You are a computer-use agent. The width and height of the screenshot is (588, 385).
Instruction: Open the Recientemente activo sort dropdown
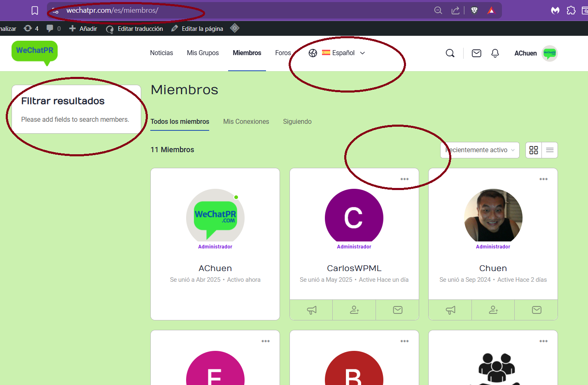pyautogui.click(x=480, y=150)
